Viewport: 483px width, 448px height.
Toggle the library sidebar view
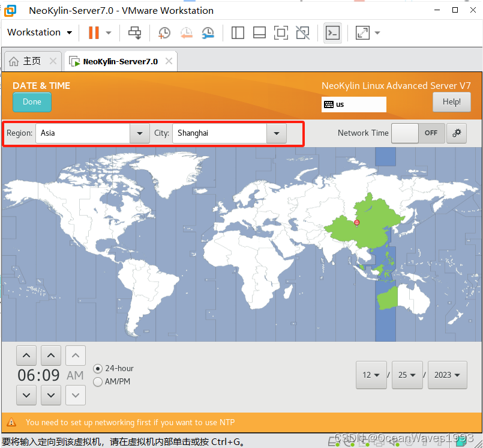(x=238, y=32)
